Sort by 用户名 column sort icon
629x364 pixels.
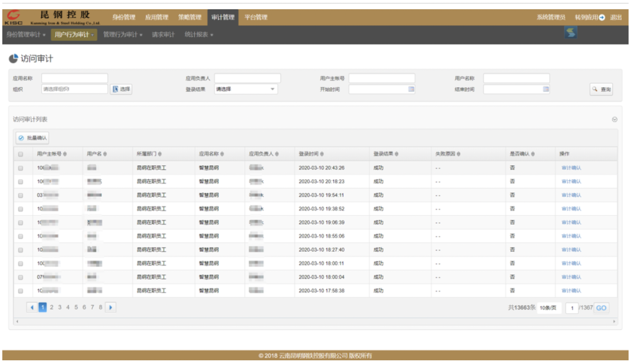[105, 154]
